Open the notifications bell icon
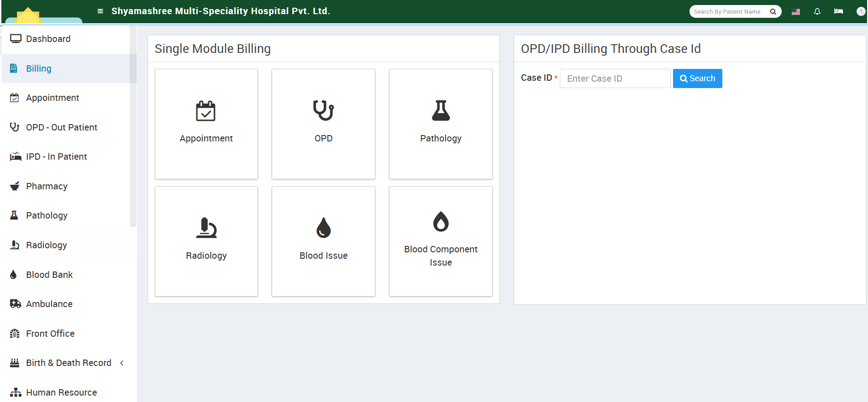The height and width of the screenshot is (402, 868). tap(817, 11)
